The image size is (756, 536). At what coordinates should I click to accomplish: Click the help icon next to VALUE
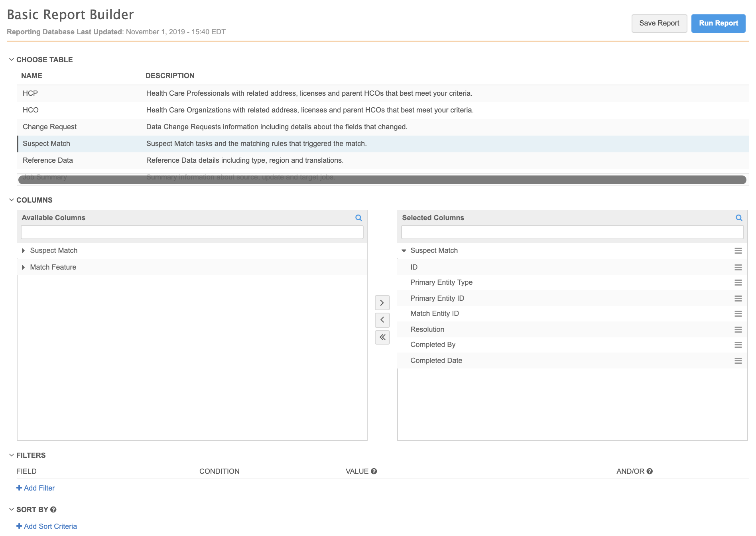[x=374, y=471]
